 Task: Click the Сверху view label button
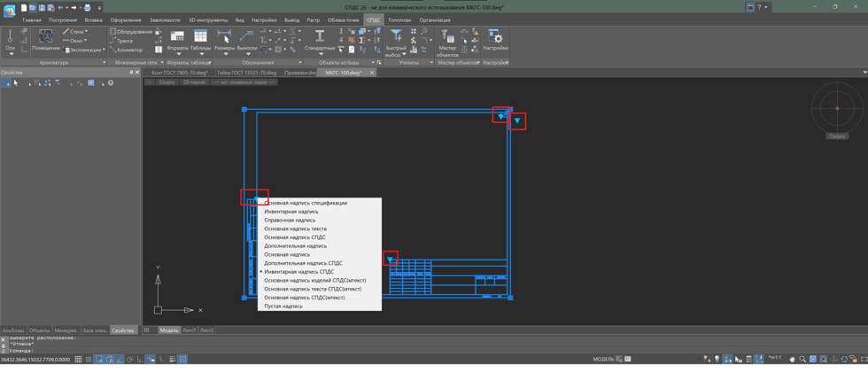167,81
